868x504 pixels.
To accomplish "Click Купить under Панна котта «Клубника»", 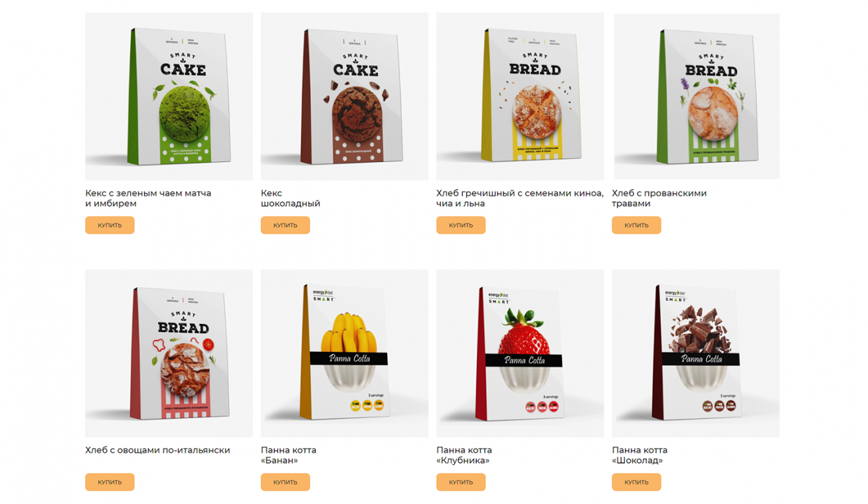I will [x=460, y=482].
